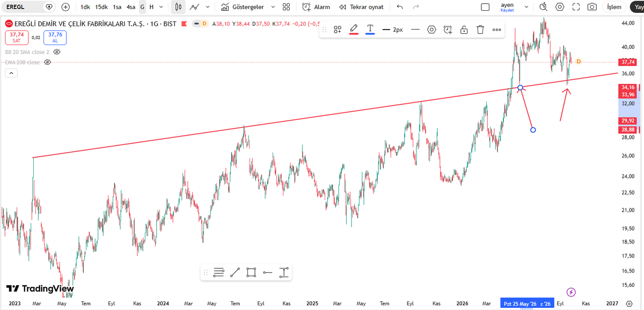Expand favorite indicators dropdown after Göstergeler
Image resolution: width=644 pixels, height=310 pixels.
[x=273, y=7]
